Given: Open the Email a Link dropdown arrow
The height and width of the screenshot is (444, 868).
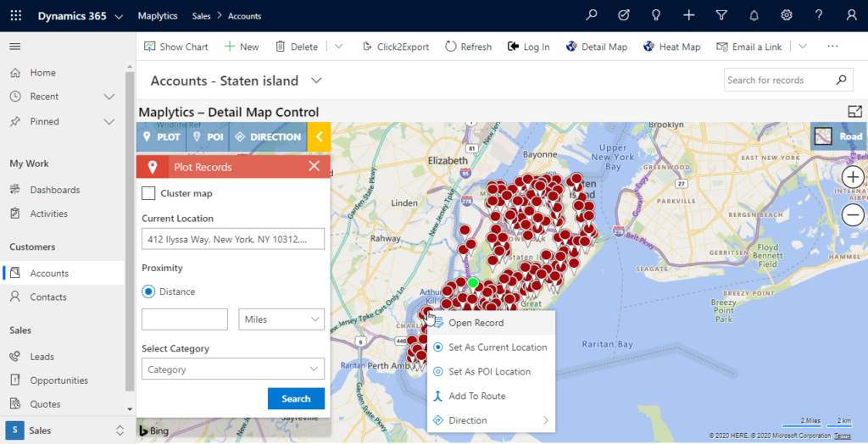Looking at the screenshot, I should 803,47.
